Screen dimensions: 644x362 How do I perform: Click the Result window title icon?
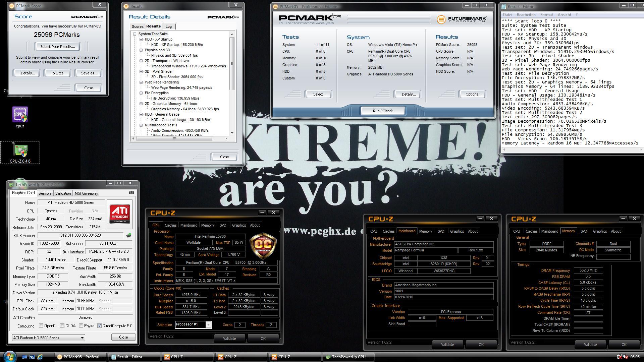tap(126, 6)
